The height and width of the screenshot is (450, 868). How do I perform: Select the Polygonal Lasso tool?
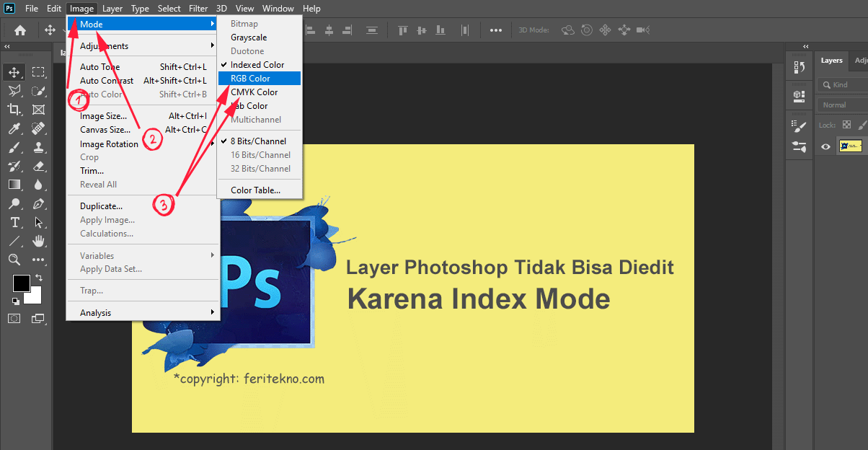[14, 91]
